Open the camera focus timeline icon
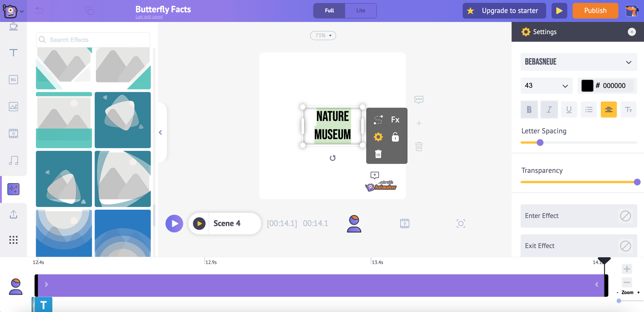 tap(461, 224)
